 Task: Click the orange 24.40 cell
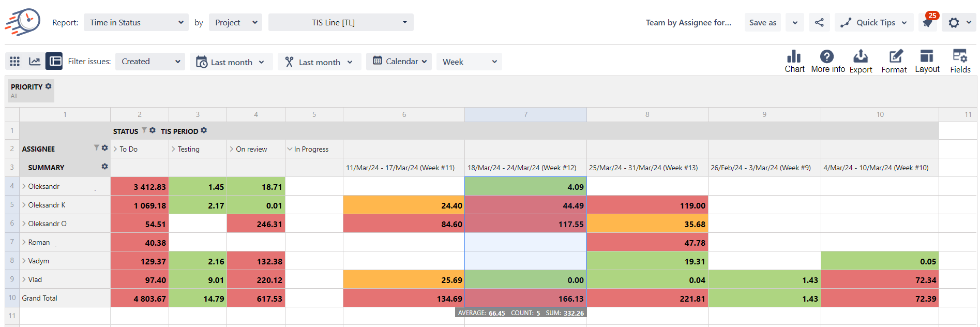(x=403, y=205)
